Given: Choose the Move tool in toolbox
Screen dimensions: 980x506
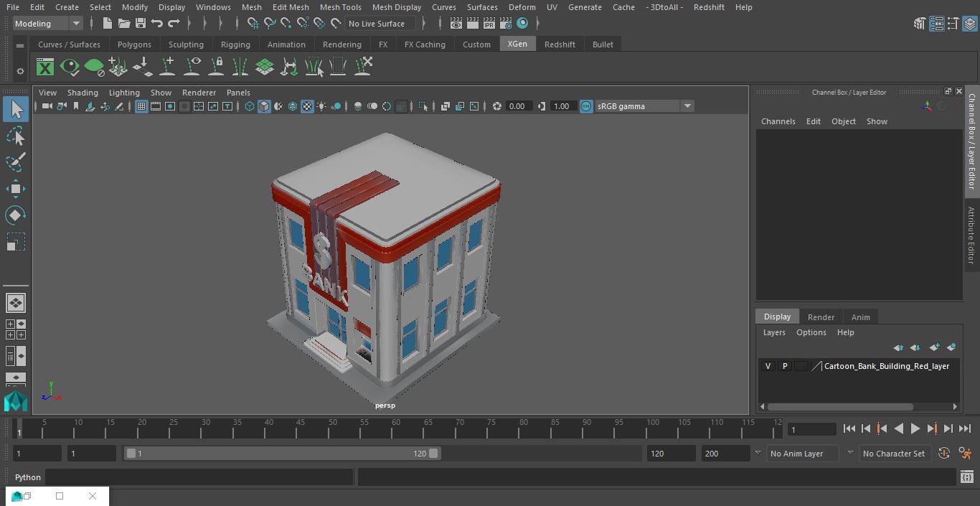Looking at the screenshot, I should 15,189.
